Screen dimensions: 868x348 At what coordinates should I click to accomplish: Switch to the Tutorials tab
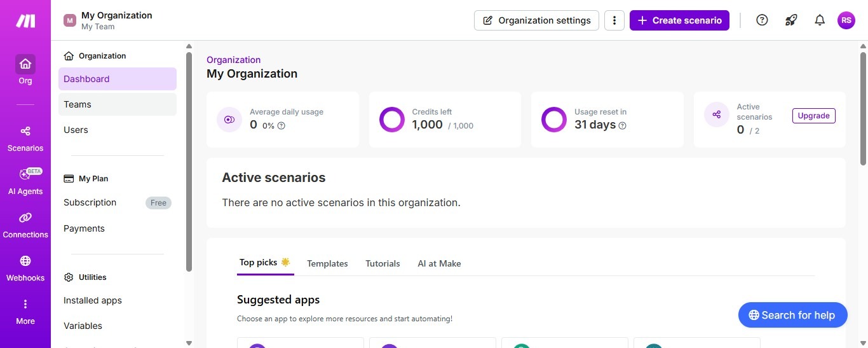tap(383, 263)
